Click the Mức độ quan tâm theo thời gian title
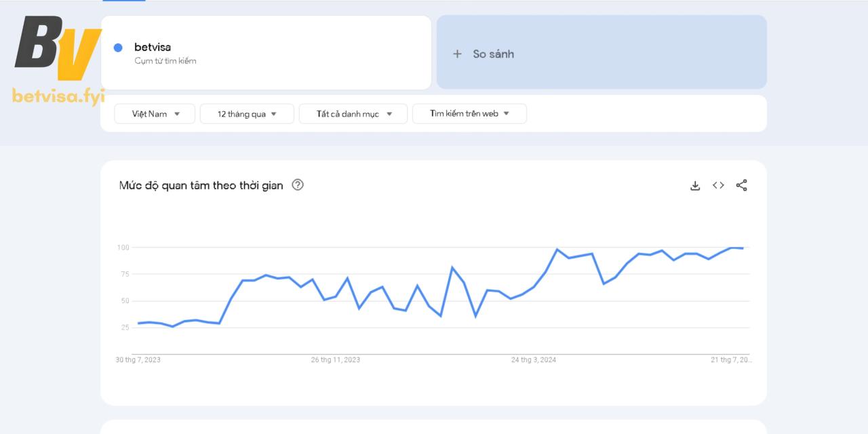The image size is (868, 434). [x=201, y=185]
